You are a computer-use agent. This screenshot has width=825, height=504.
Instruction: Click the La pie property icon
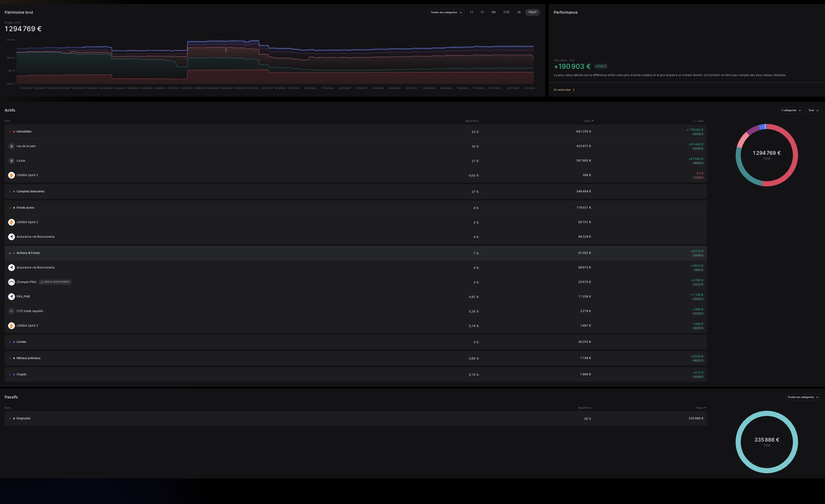(12, 161)
